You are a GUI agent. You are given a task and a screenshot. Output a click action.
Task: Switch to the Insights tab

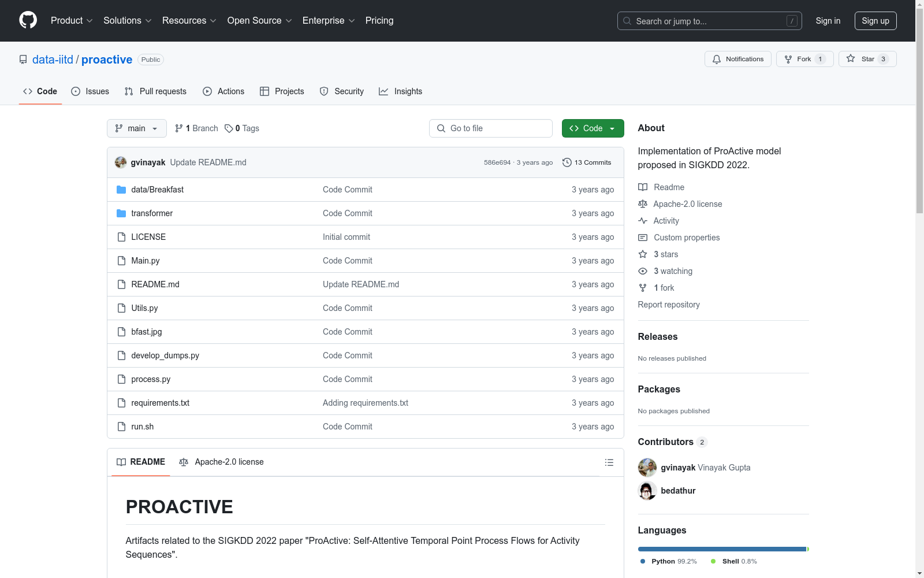401,91
